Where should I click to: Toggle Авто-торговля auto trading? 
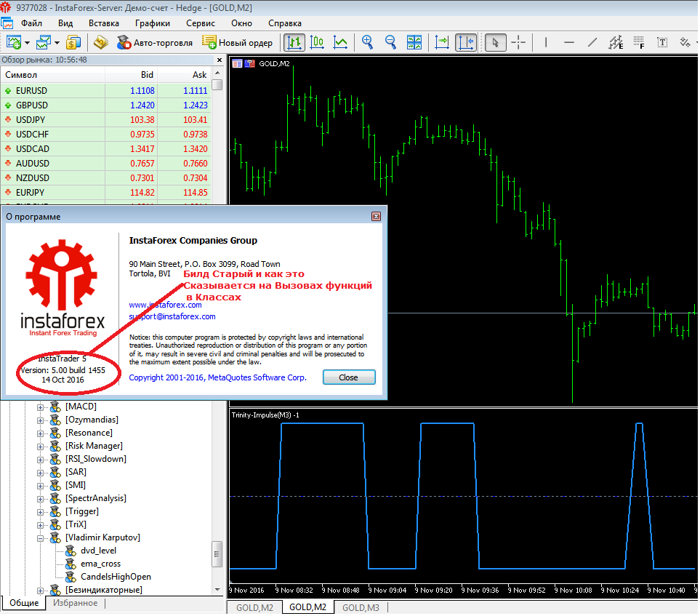click(153, 42)
